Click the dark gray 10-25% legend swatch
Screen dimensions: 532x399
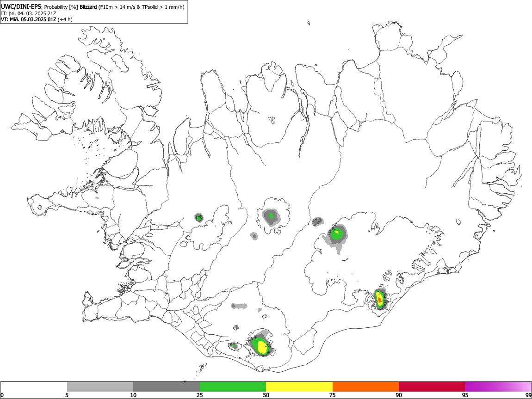[x=167, y=387]
